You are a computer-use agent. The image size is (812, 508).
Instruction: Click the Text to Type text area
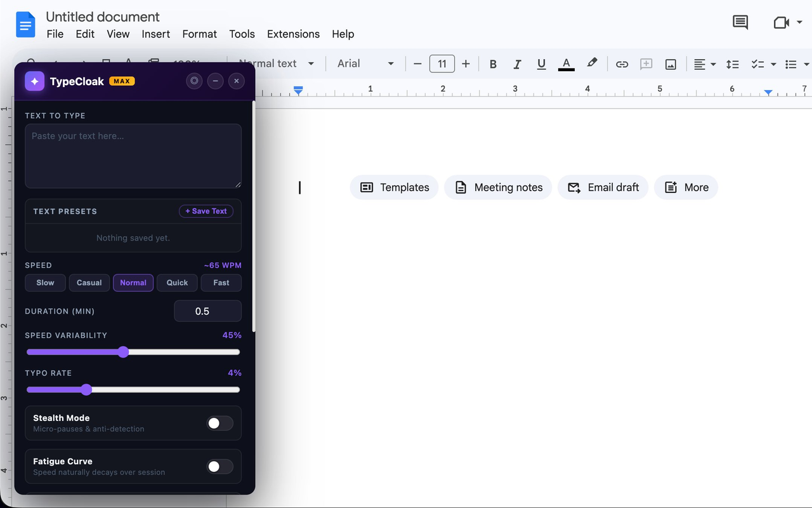coord(133,156)
